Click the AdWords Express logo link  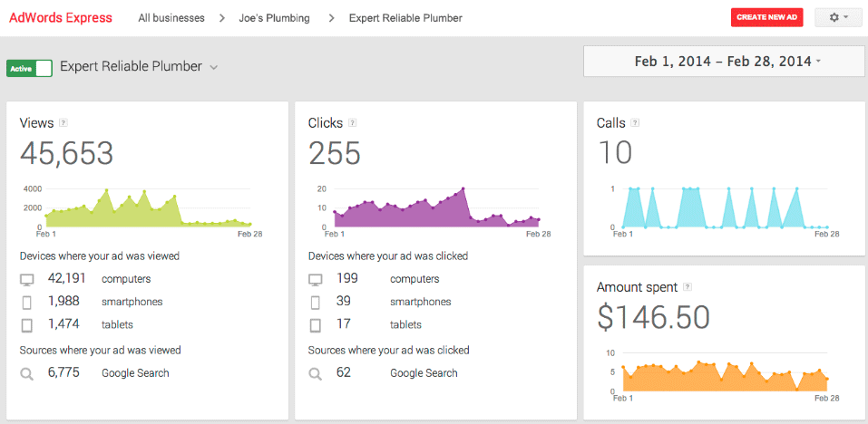point(61,17)
